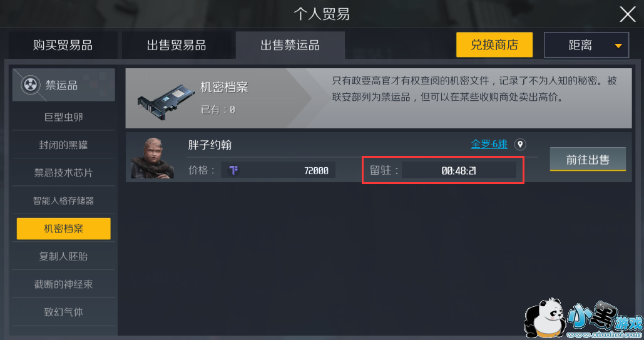Viewport: 644px width, 340px height.
Task: Choose 复制人胚胎 from the sidebar
Action: [x=64, y=256]
